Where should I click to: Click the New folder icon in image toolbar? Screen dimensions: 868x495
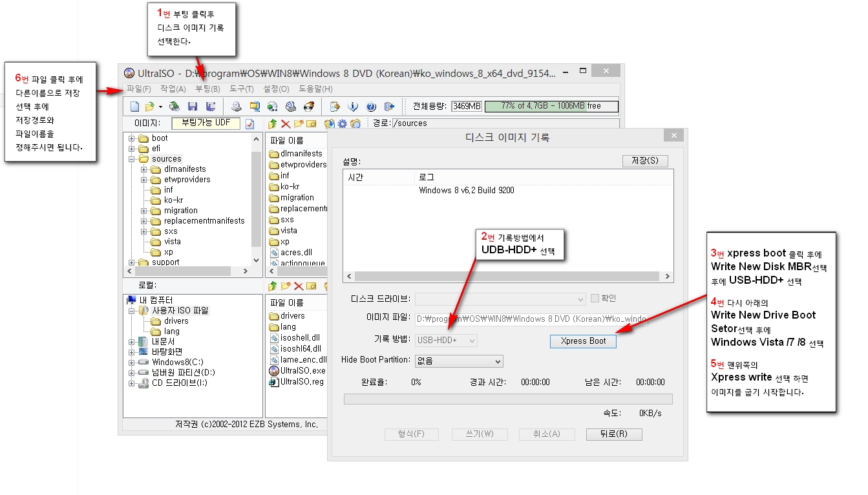(x=299, y=123)
